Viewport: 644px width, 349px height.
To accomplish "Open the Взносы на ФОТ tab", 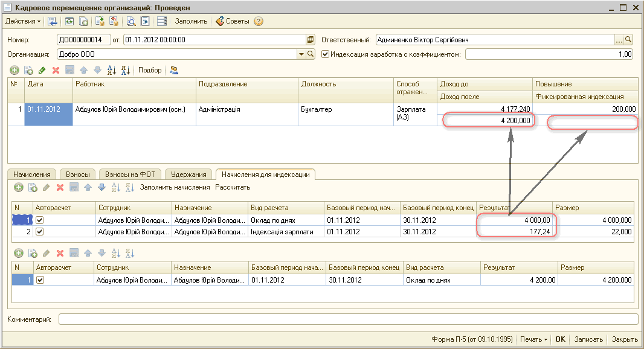I will coord(130,174).
